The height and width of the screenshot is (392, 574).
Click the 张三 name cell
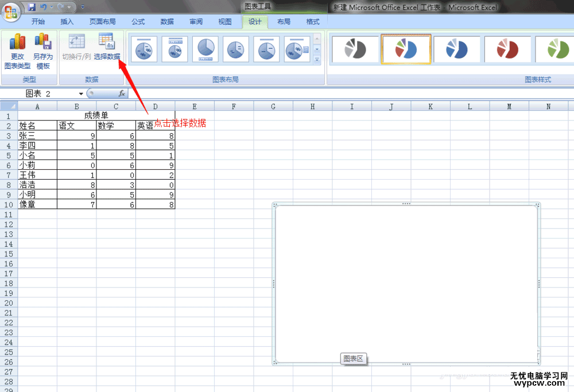(x=37, y=135)
